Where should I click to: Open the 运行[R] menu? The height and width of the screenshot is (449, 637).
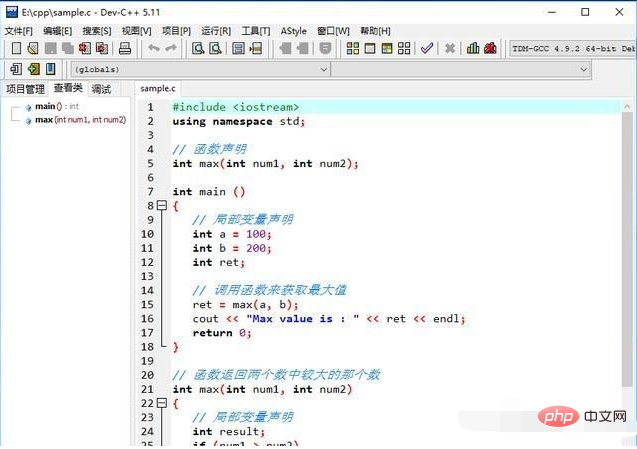(216, 31)
